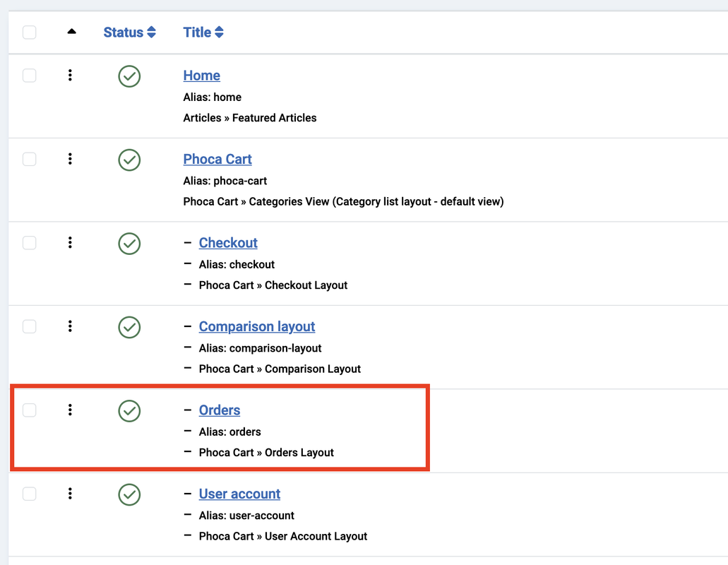Screen dimensions: 728x565
Task: Click the text 'Alias: phoca-cart'
Action: click(225, 181)
